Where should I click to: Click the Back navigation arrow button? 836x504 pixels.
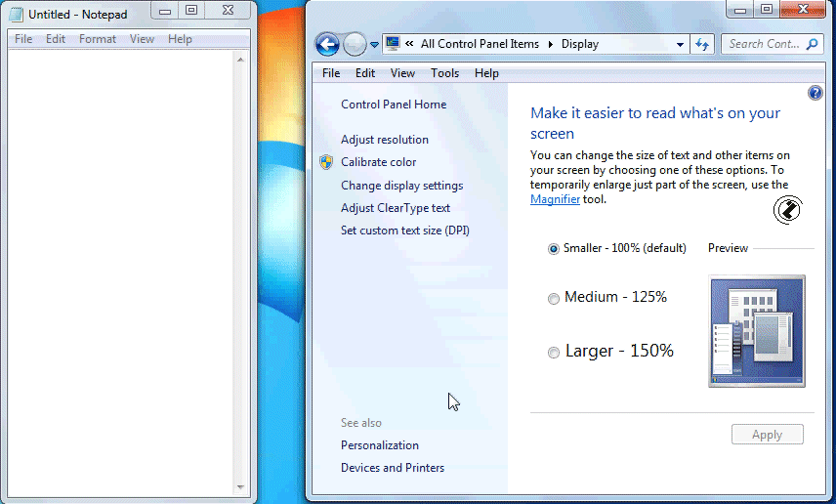[x=327, y=44]
